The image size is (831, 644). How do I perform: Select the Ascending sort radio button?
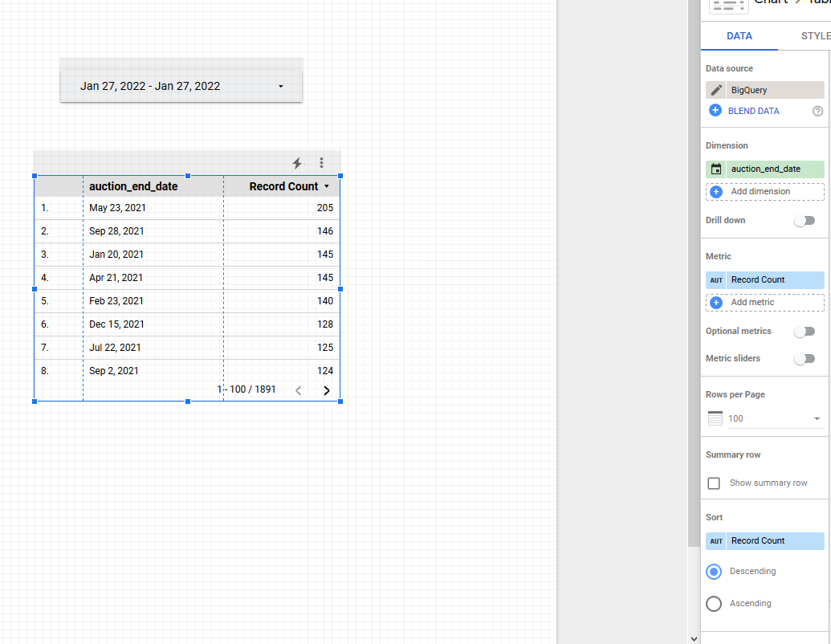click(x=714, y=603)
